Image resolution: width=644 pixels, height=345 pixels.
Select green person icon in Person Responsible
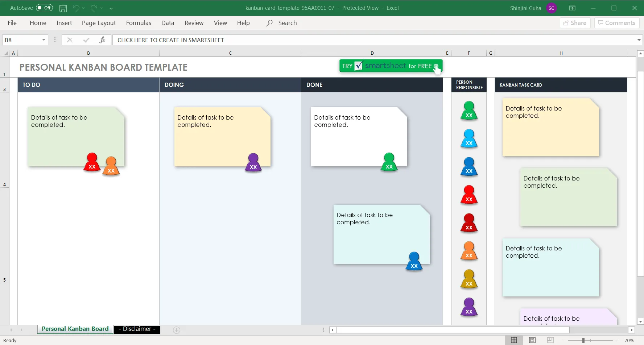click(x=469, y=111)
